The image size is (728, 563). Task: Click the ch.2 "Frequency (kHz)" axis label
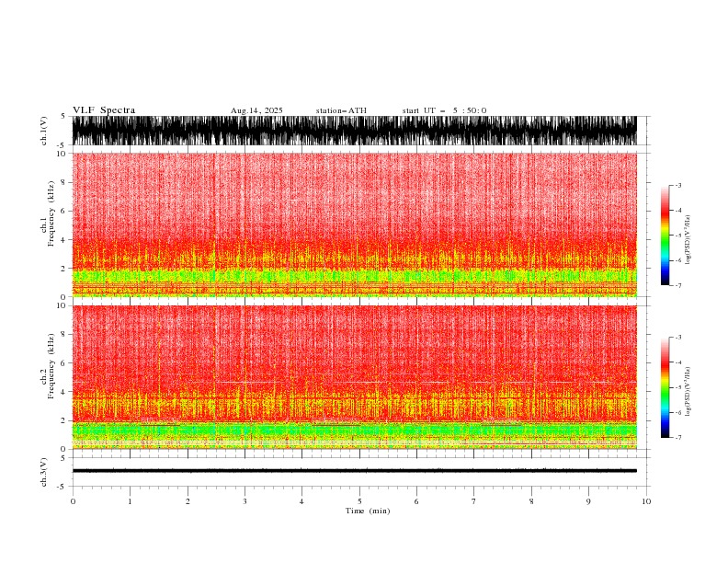pos(51,366)
